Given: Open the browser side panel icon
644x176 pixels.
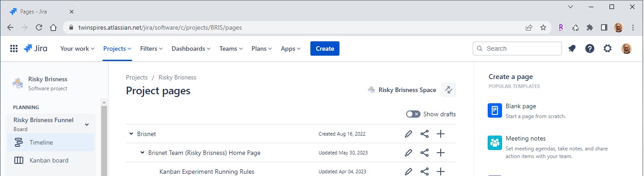Looking at the screenshot, I should pyautogui.click(x=604, y=27).
